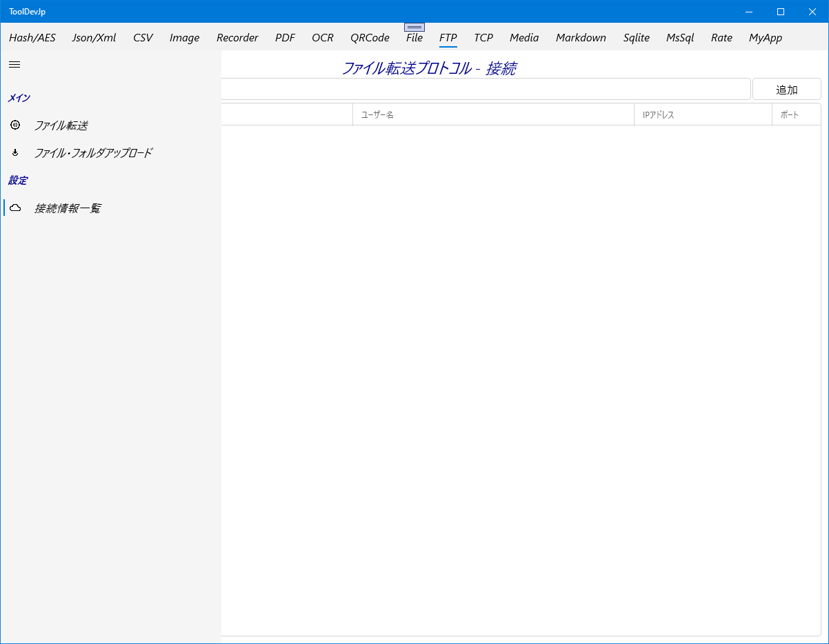Switch to the Markdown tab
829x644 pixels.
coord(581,38)
